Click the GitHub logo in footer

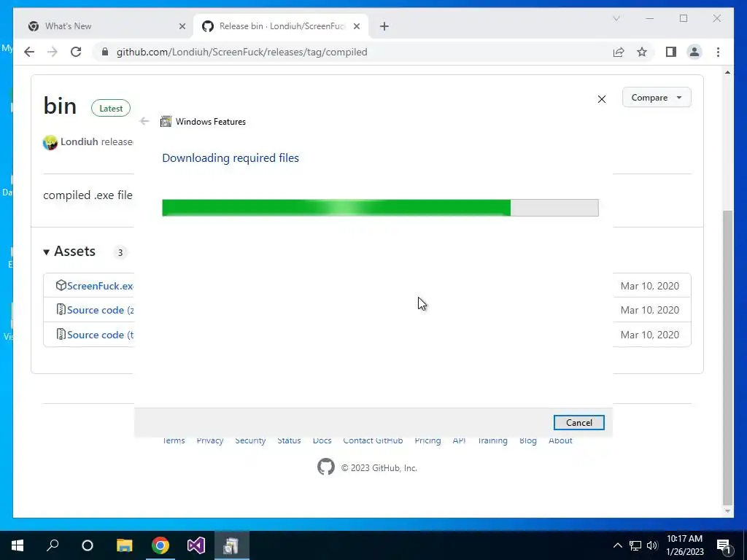pyautogui.click(x=326, y=467)
